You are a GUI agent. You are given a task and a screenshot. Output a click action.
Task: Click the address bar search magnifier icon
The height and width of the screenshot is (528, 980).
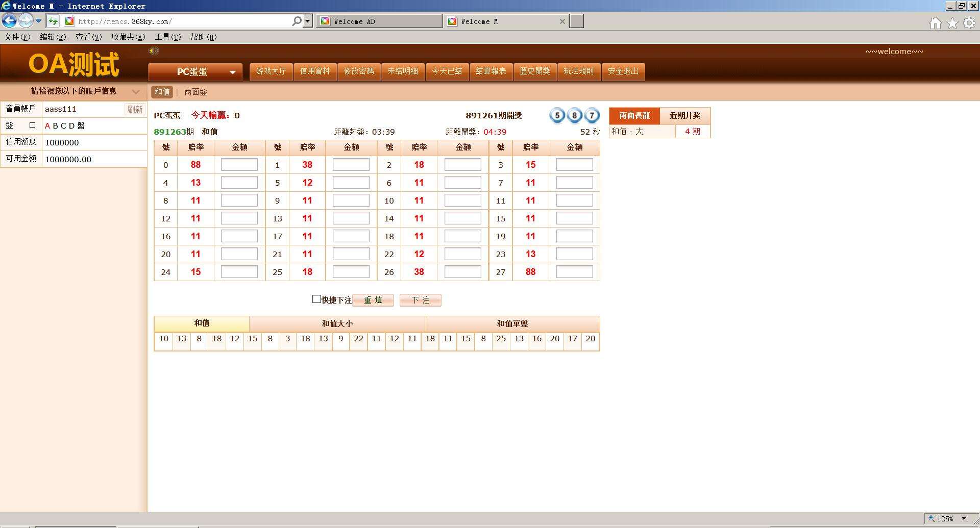297,21
